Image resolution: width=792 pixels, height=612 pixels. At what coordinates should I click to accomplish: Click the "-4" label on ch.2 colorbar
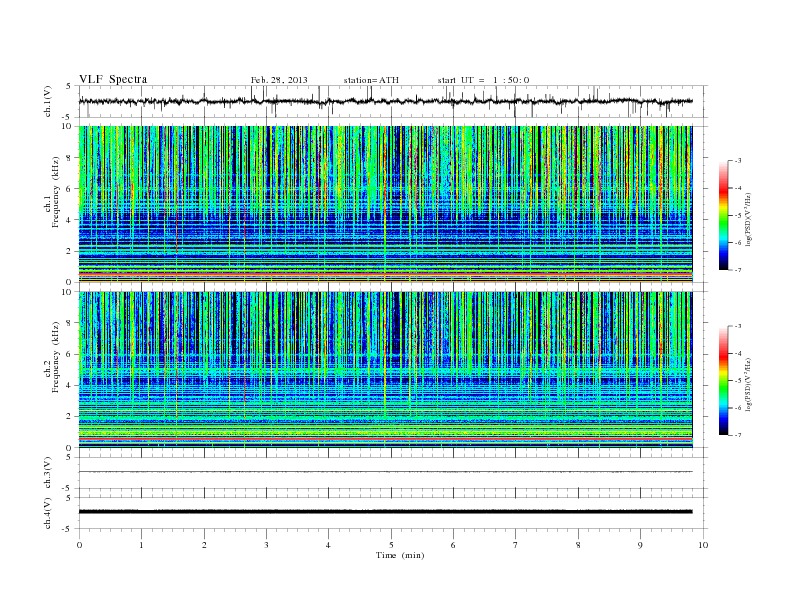[737, 353]
